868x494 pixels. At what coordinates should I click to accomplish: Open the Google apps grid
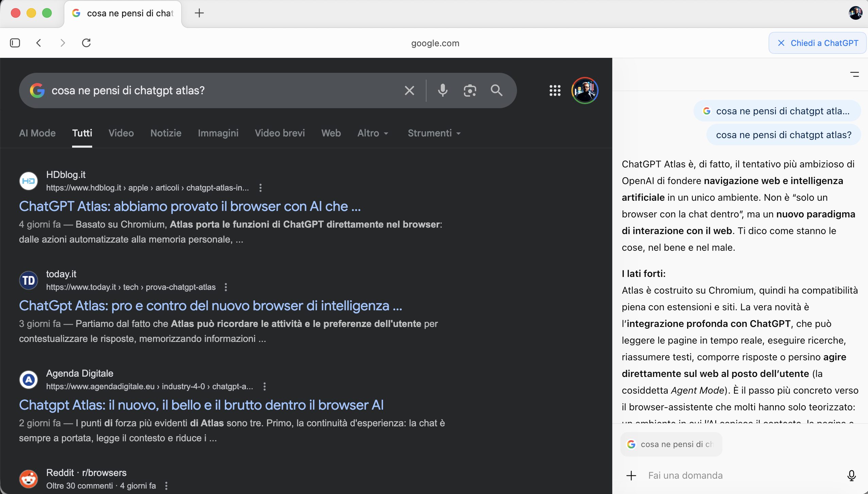[555, 90]
